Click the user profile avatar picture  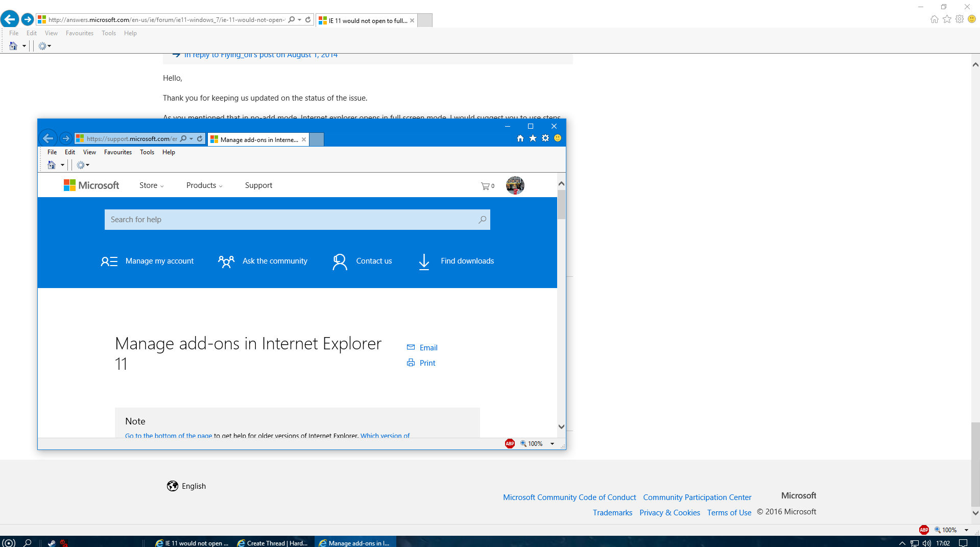click(515, 185)
